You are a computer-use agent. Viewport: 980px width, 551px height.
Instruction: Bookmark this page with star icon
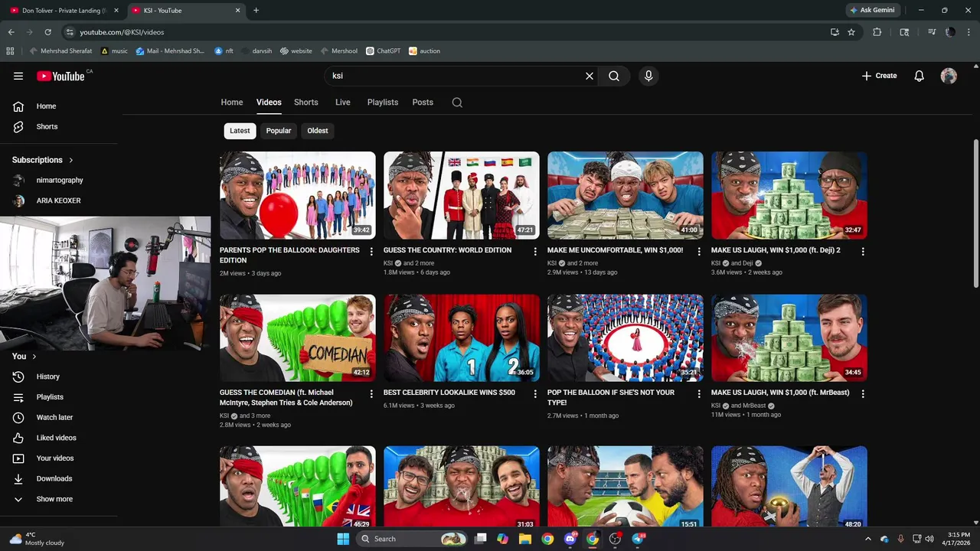point(851,32)
